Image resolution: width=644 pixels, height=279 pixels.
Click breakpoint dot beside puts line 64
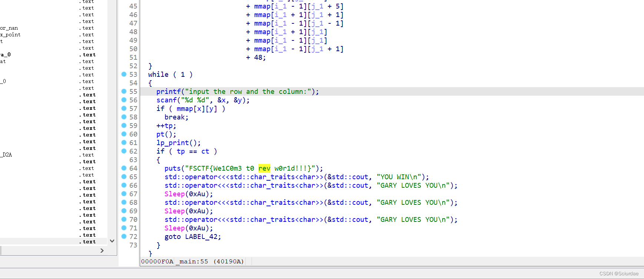tap(124, 168)
